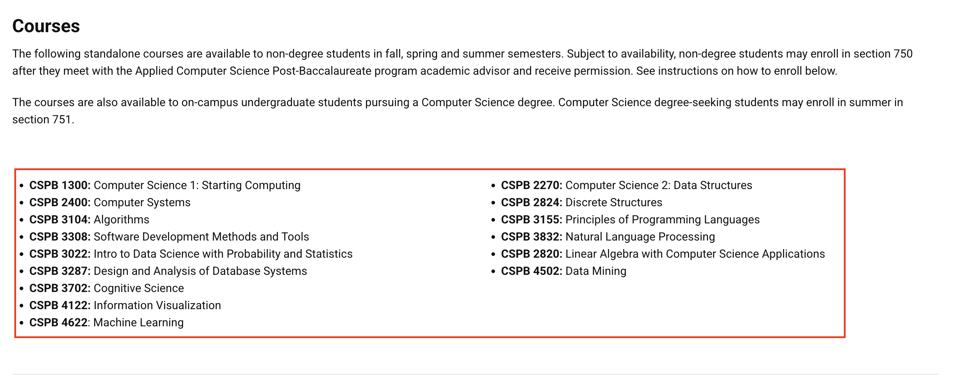Click the Courses heading

pos(46,26)
